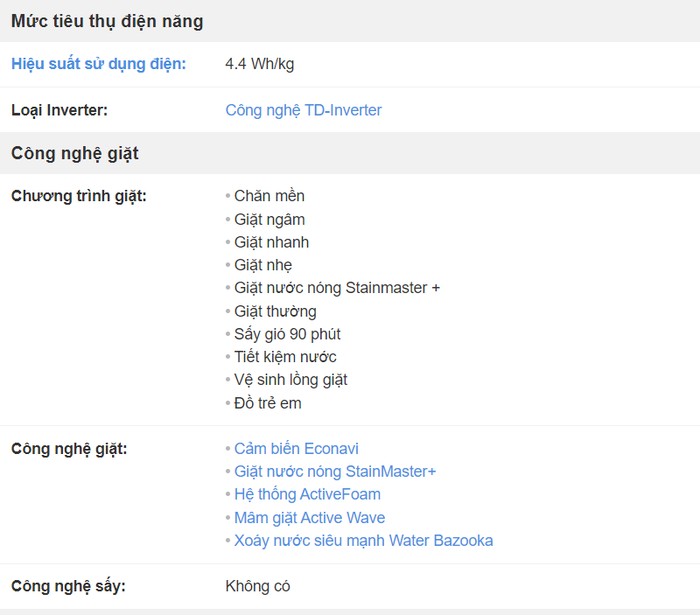Open the Hiệu suất sử dụng điện link
Image resolution: width=700 pixels, height=615 pixels.
click(x=99, y=64)
